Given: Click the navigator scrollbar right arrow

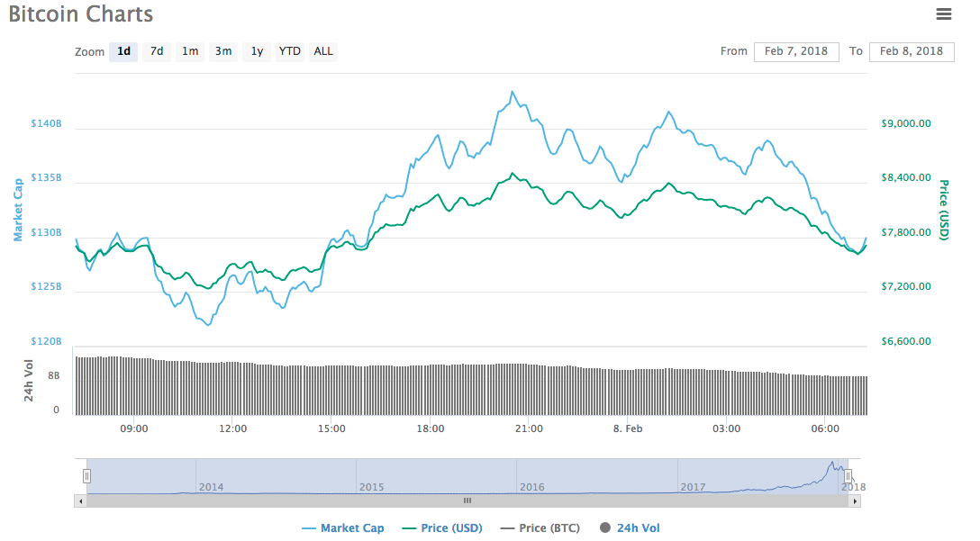Looking at the screenshot, I should (x=855, y=501).
